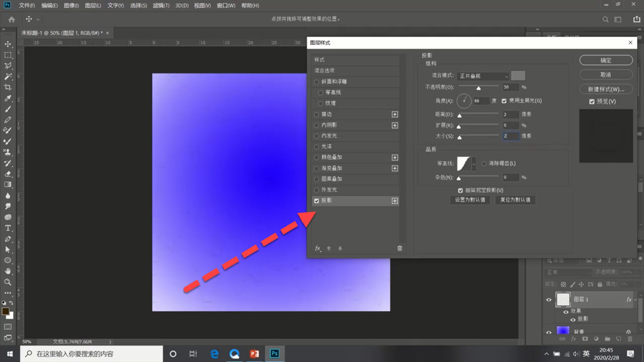Select the Zoom magnifier tool

click(x=8, y=282)
